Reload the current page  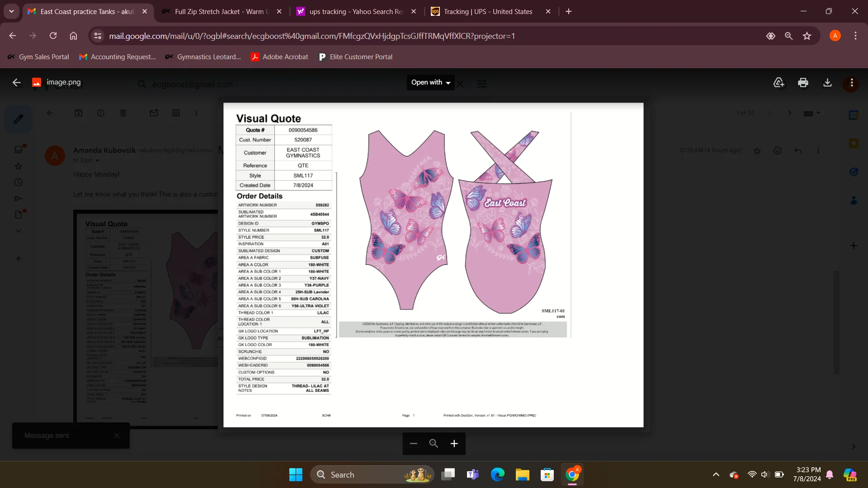53,36
